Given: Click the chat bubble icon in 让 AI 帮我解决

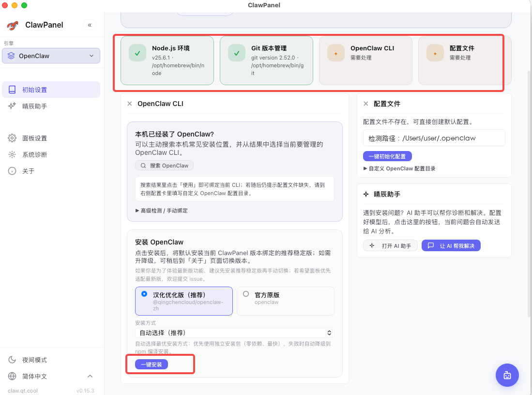Looking at the screenshot, I should [431, 245].
